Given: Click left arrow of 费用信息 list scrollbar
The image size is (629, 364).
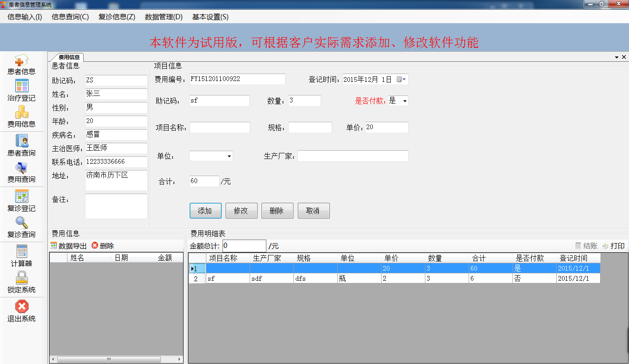Looking at the screenshot, I should click(53, 359).
